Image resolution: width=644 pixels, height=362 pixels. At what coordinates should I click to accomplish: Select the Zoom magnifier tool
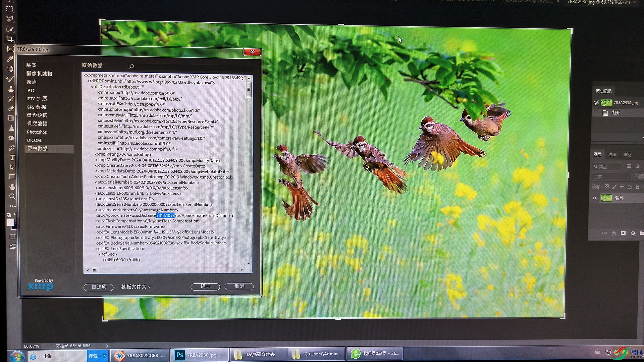(12, 196)
